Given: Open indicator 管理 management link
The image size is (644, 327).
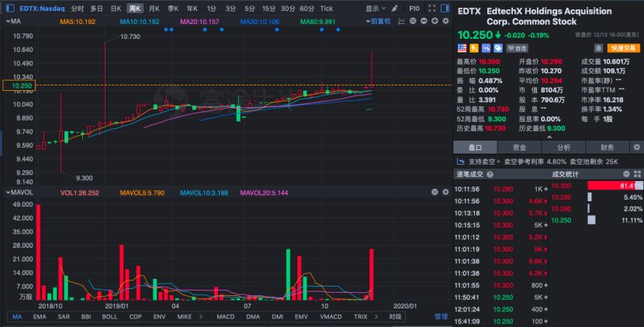Looking at the screenshot, I should [441, 316].
